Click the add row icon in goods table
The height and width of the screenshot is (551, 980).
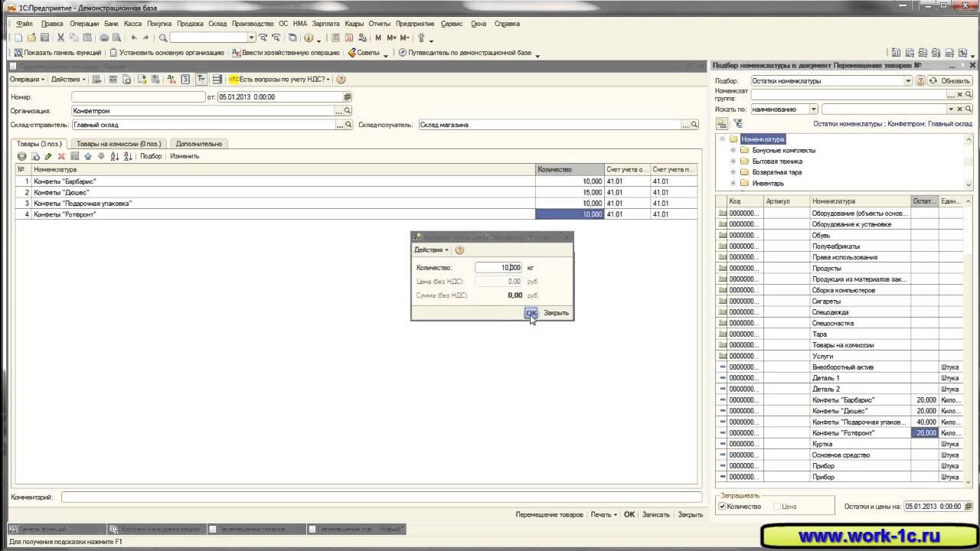[21, 156]
